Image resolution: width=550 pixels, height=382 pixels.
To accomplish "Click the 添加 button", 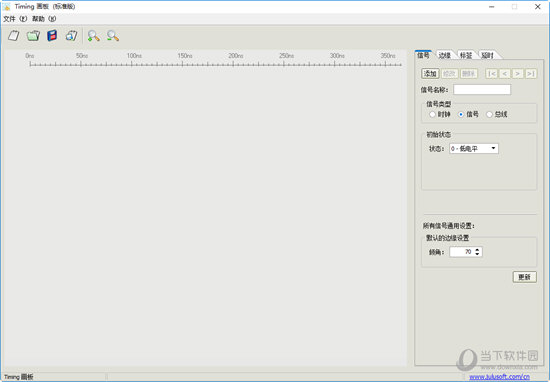I will [430, 73].
